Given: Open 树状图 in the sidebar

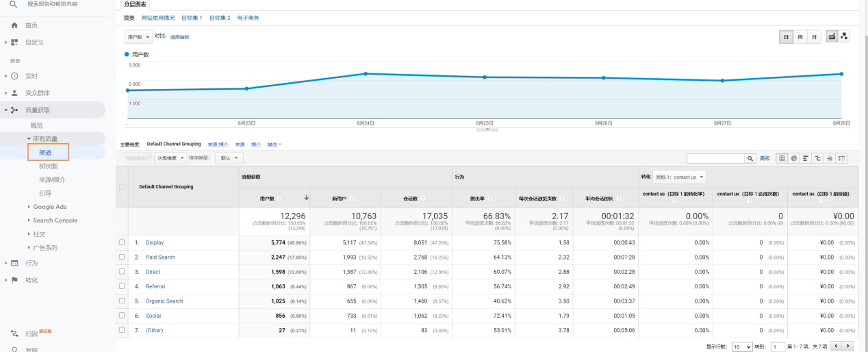Looking at the screenshot, I should (x=48, y=166).
